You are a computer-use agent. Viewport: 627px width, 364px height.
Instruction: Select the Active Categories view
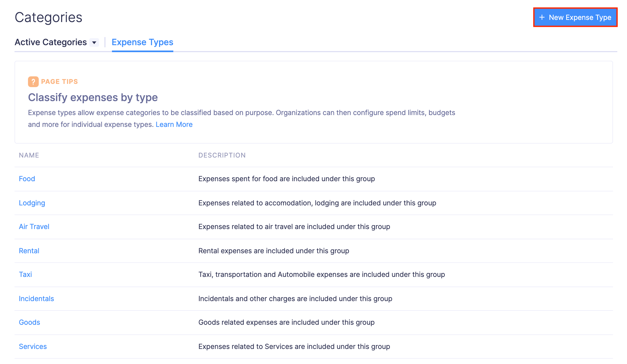click(x=51, y=42)
